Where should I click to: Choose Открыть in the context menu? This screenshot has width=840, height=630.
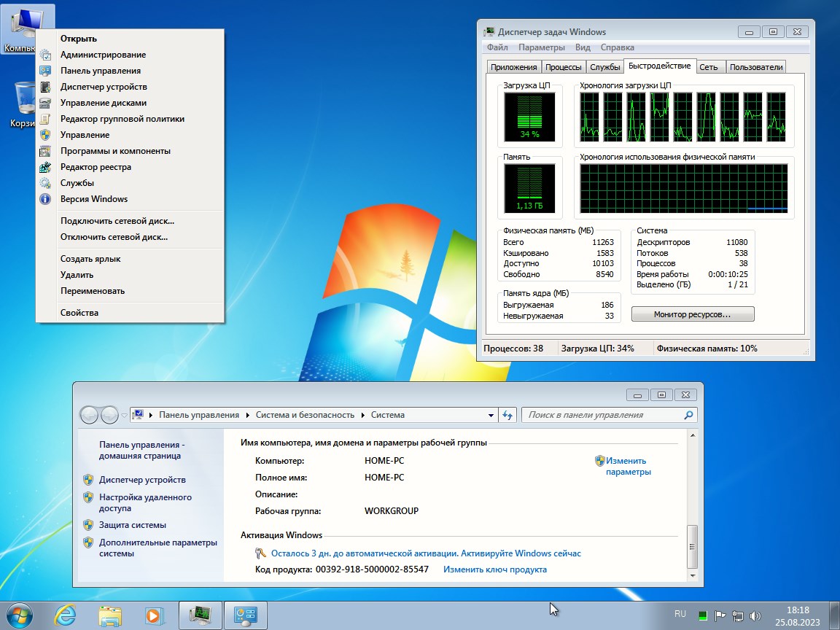(131, 39)
